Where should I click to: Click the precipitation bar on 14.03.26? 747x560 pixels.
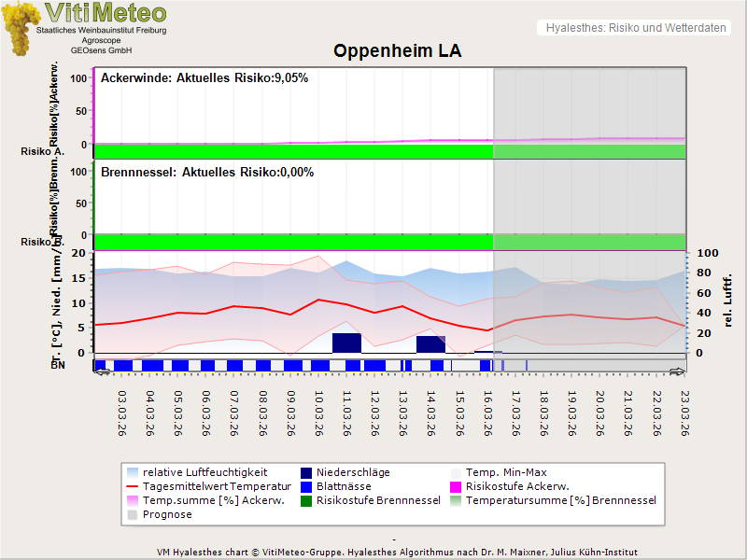pos(430,344)
